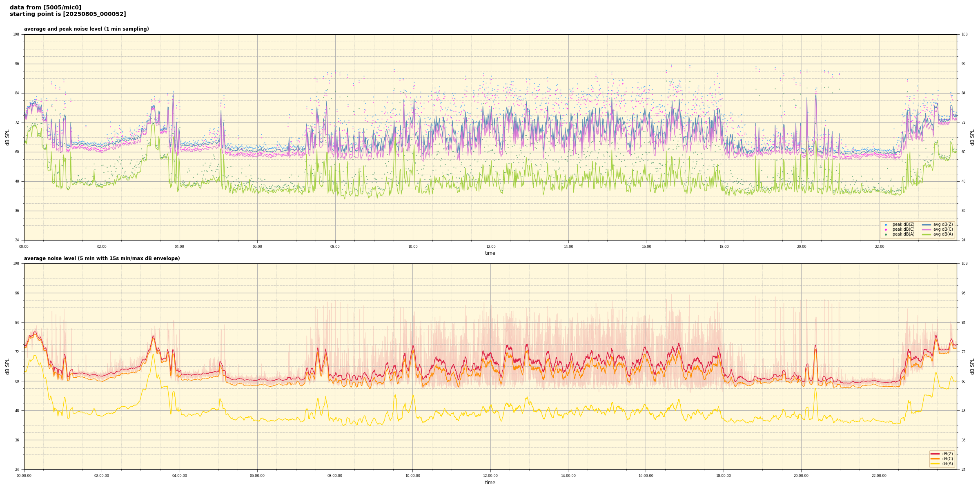This screenshot has height=490, width=980.
Task: Click the blue peak dB(Z) legend marker
Action: point(886,225)
